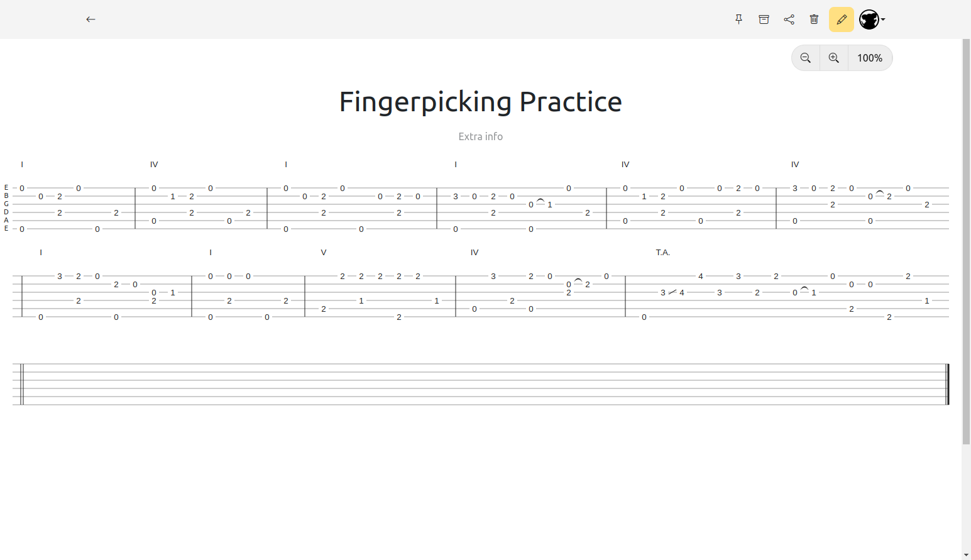The image size is (971, 560).
Task: Reset zoom via the 100% button
Action: point(870,58)
